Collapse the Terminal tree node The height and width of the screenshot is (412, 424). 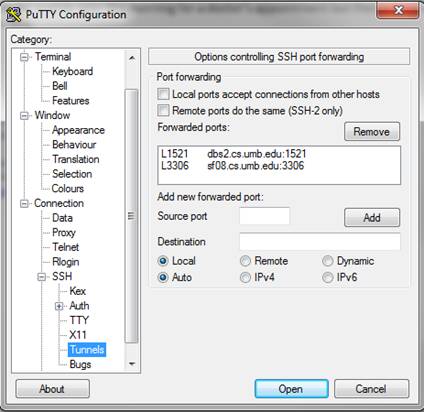pyautogui.click(x=24, y=57)
